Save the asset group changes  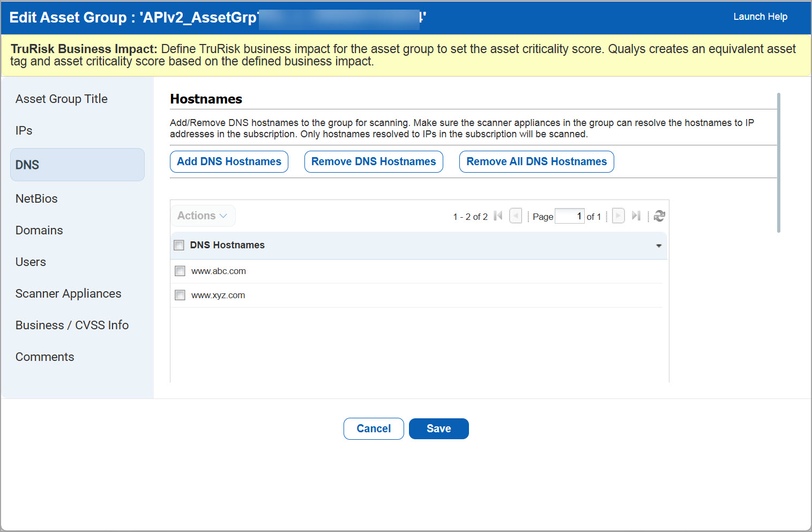(x=438, y=428)
